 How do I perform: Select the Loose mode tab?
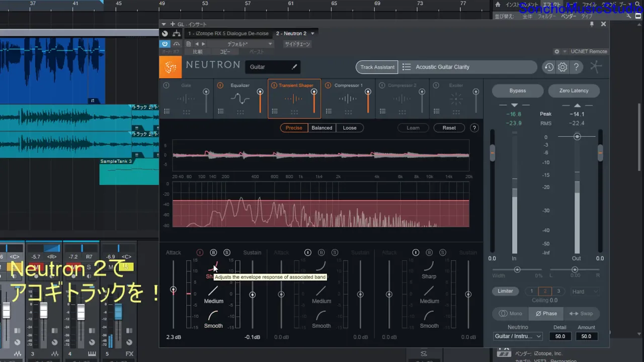tap(350, 128)
